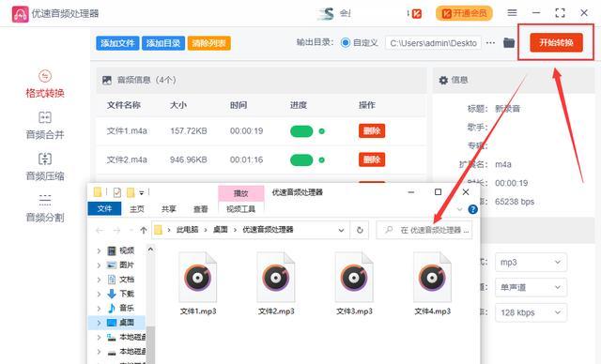Click the 音频信息 list header icon
601x364 pixels.
(x=107, y=80)
